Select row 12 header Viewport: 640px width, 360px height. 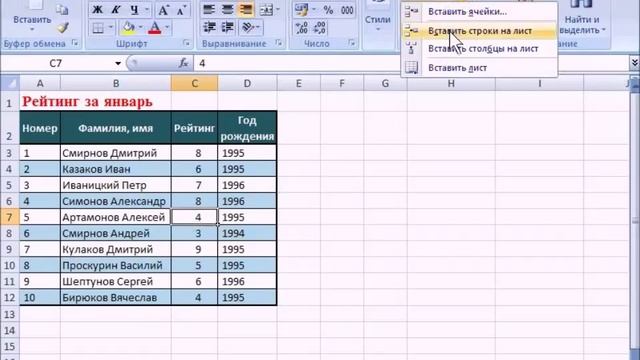9,298
